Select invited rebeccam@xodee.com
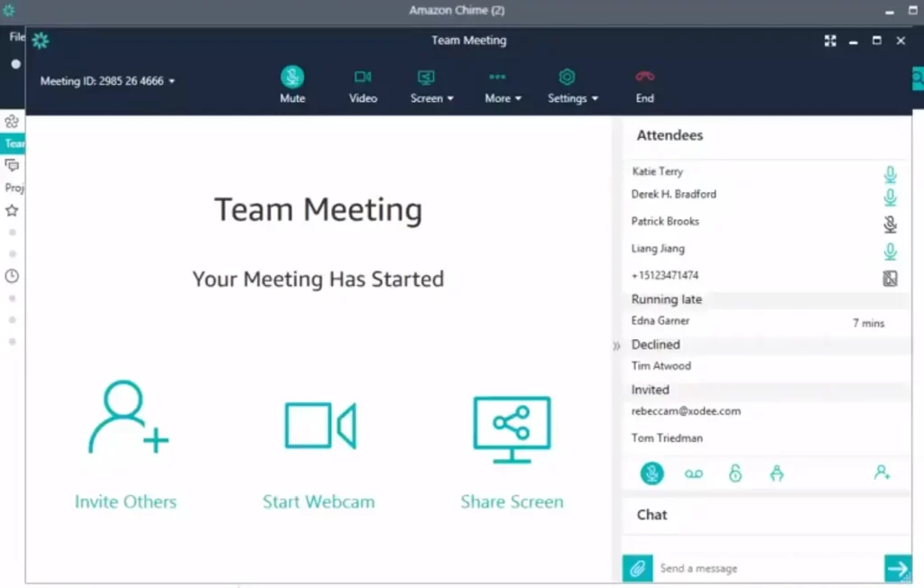The width and height of the screenshot is (924, 588). pyautogui.click(x=686, y=411)
